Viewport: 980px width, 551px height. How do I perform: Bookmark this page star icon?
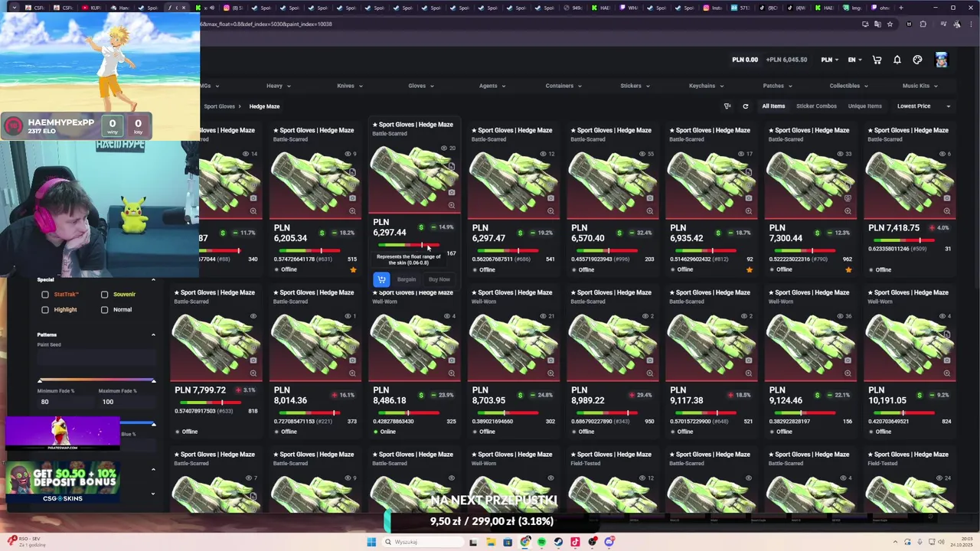[x=890, y=24]
